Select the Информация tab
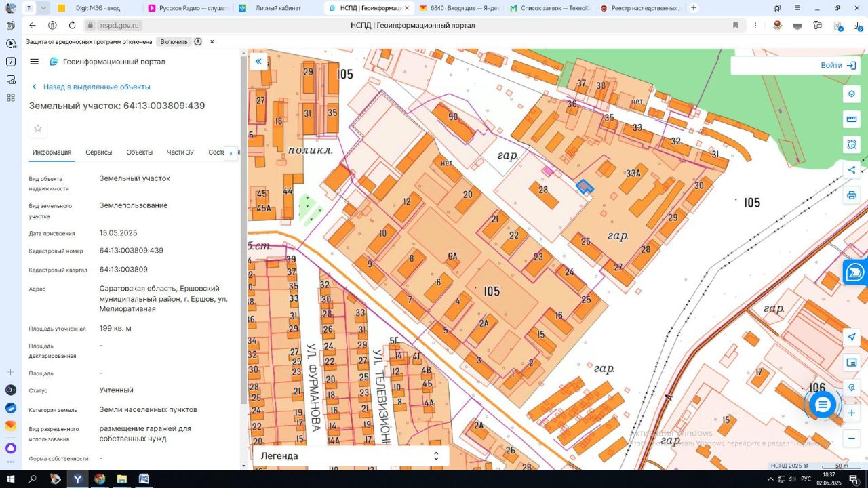Viewport: 868px width, 488px height. (x=52, y=152)
